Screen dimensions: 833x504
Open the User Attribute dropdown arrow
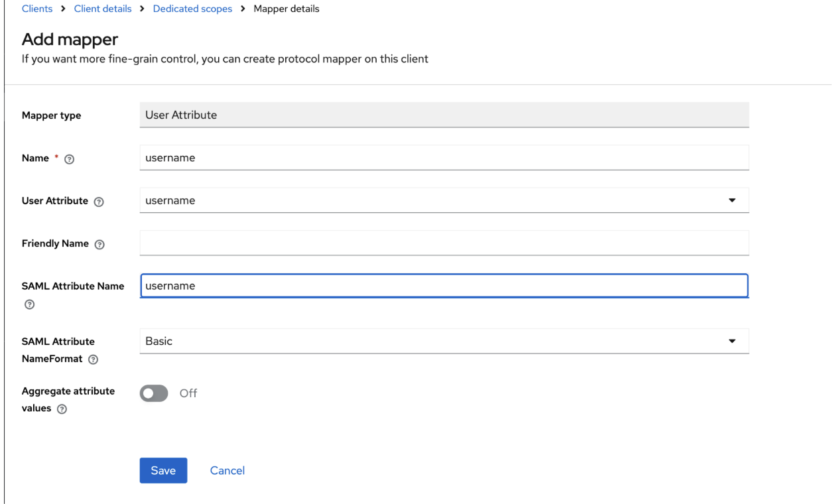pos(732,200)
